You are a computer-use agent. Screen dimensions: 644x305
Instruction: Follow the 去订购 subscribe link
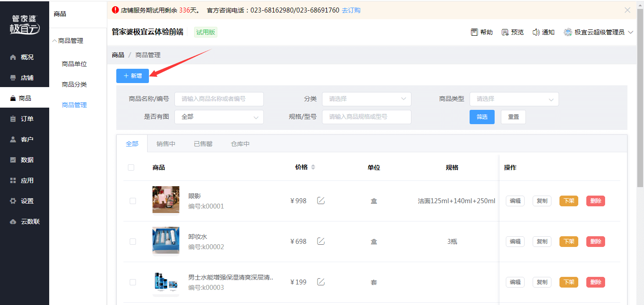pos(351,10)
